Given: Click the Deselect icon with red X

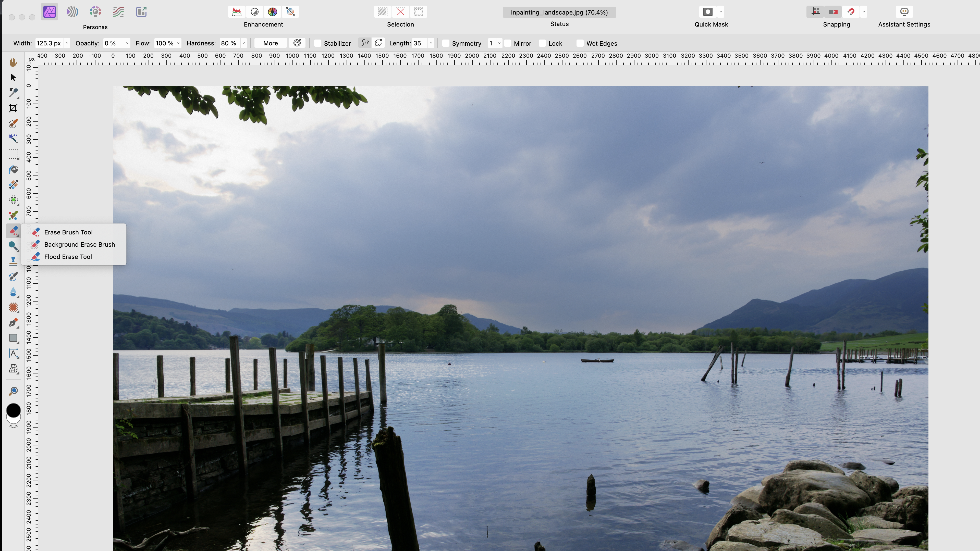Looking at the screenshot, I should coord(401,12).
